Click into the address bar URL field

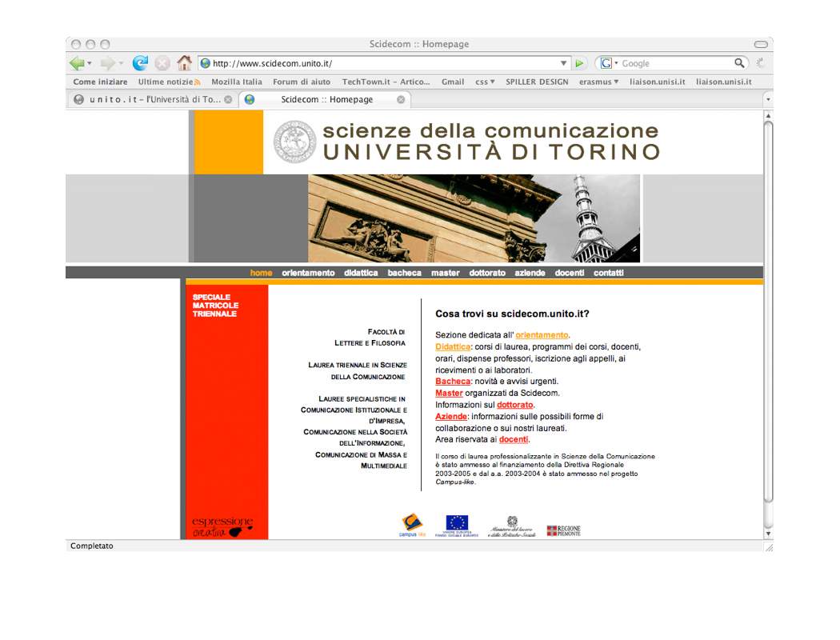tap(383, 63)
